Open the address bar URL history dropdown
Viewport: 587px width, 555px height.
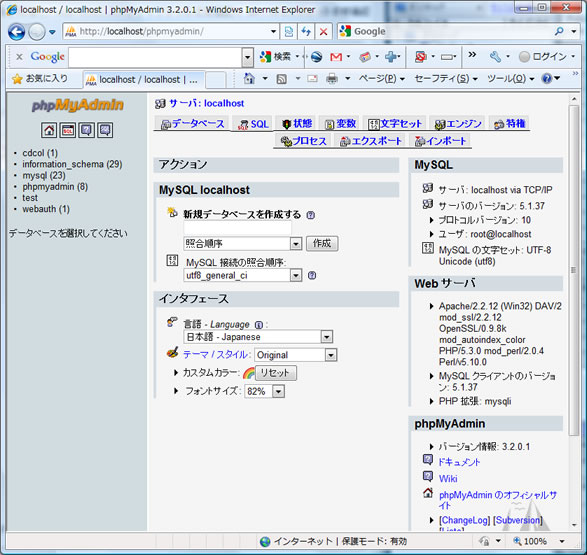pos(274,32)
